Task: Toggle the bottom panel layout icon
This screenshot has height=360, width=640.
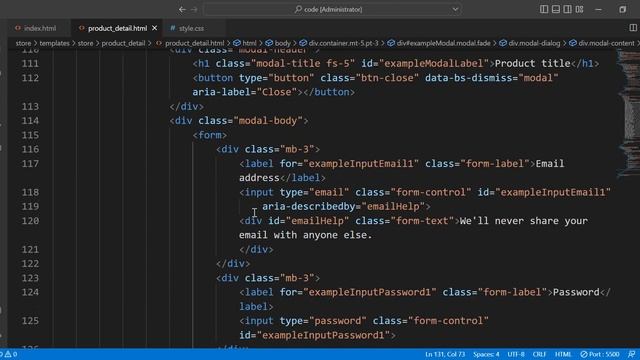Action: 556,9
